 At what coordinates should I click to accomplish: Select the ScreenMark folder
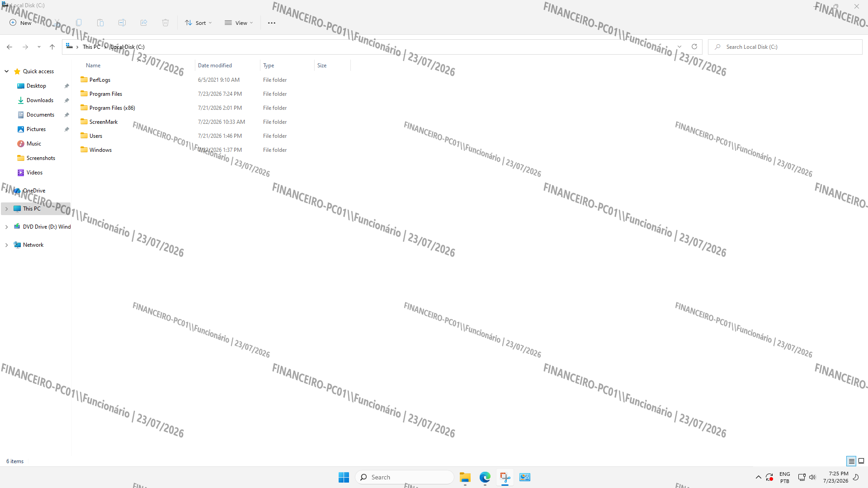point(103,122)
